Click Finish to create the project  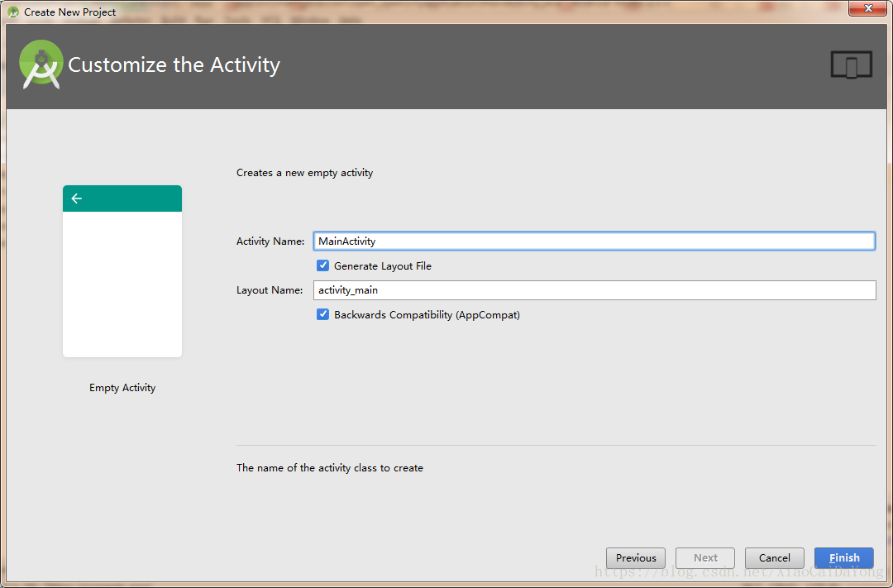pyautogui.click(x=844, y=557)
